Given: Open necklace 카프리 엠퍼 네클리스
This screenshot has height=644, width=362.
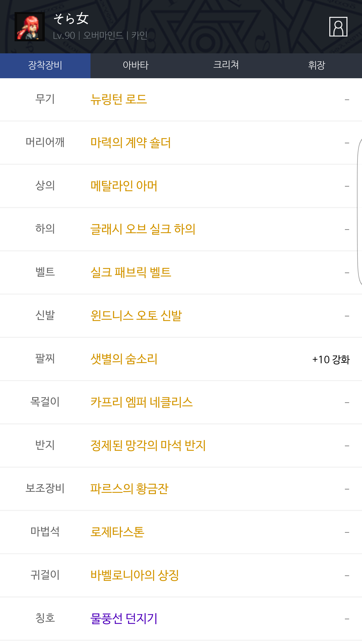Looking at the screenshot, I should click(x=142, y=402).
